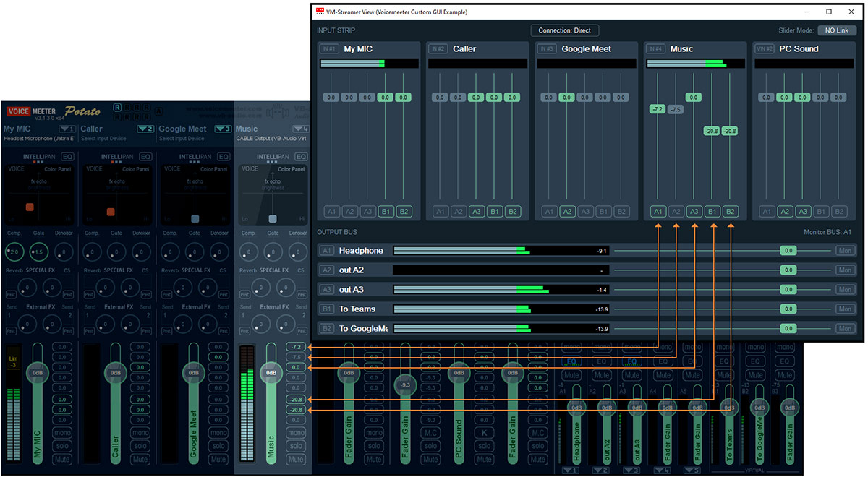Viewport: 868px width, 477px height.
Task: Click the IN #4 badge on Music strip
Action: tap(656, 49)
